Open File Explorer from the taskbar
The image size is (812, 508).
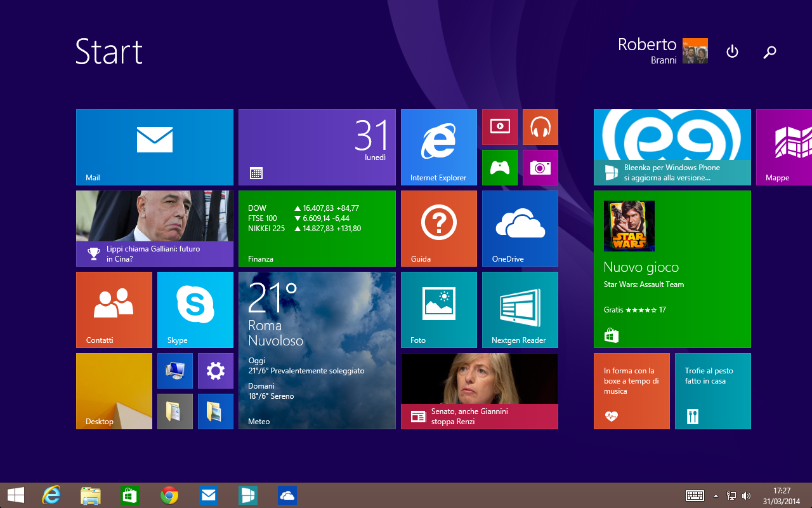(x=91, y=495)
